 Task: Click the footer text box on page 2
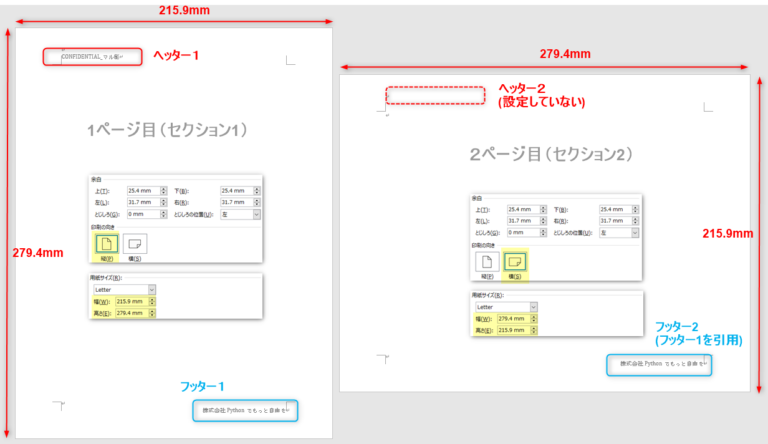click(661, 365)
